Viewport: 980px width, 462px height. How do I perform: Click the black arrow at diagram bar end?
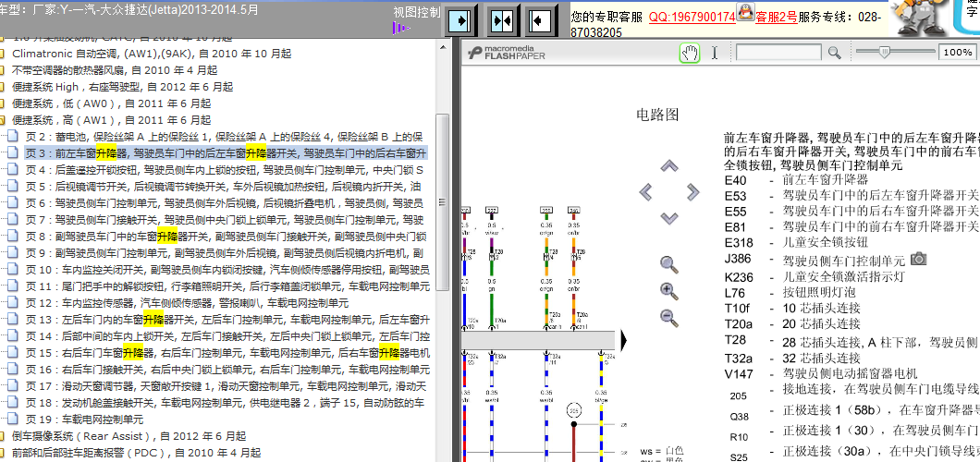[x=624, y=340]
